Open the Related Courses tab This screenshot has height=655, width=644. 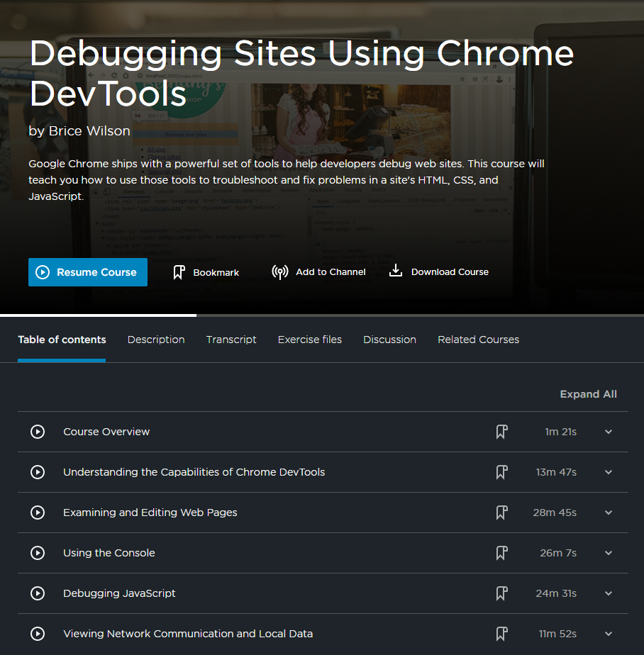point(479,340)
